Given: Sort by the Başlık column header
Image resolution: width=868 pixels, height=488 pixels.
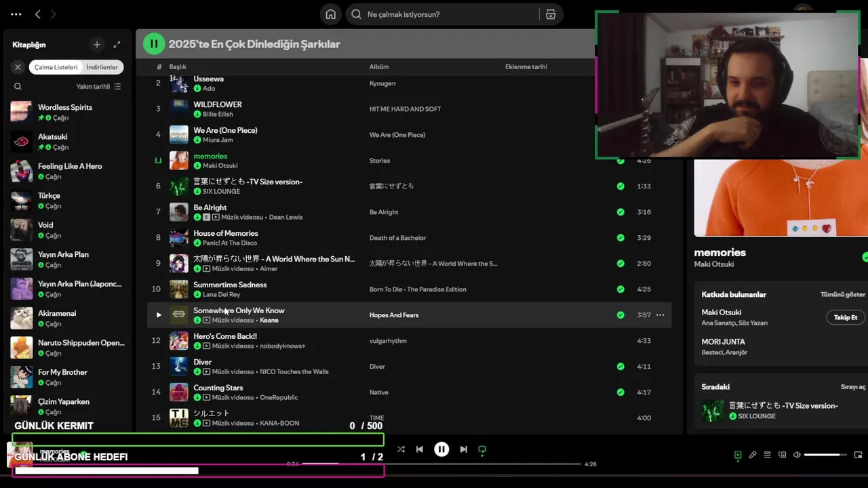Looking at the screenshot, I should (178, 67).
